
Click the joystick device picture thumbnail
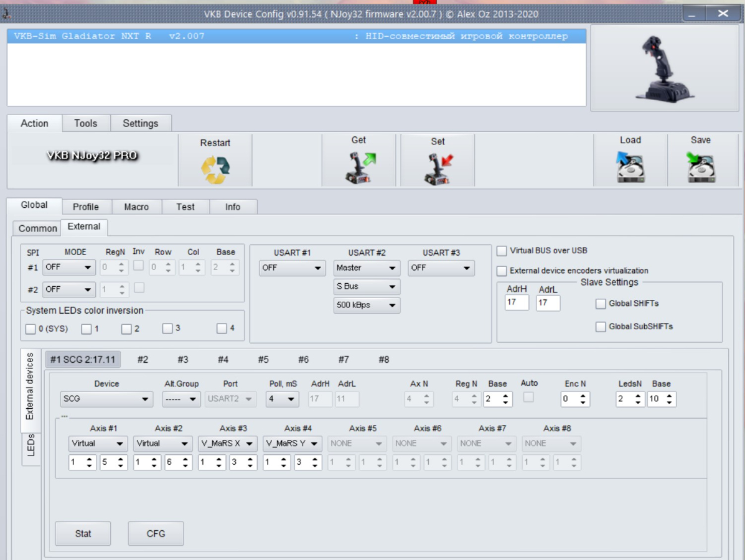coord(664,68)
